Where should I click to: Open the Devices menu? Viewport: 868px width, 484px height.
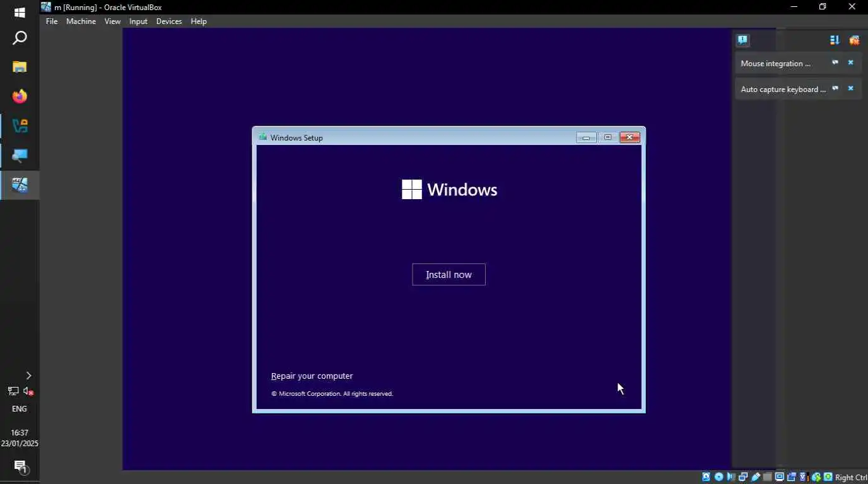[x=169, y=21]
